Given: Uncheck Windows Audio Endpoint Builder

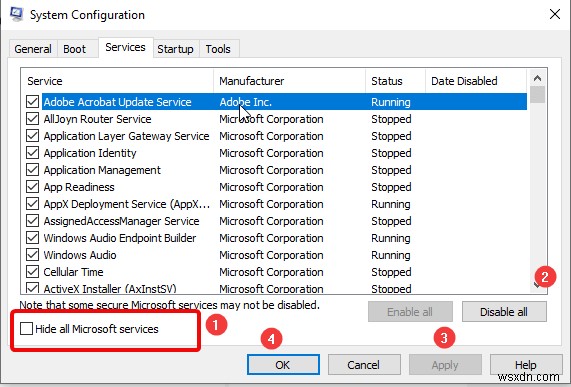Looking at the screenshot, I should point(32,238).
